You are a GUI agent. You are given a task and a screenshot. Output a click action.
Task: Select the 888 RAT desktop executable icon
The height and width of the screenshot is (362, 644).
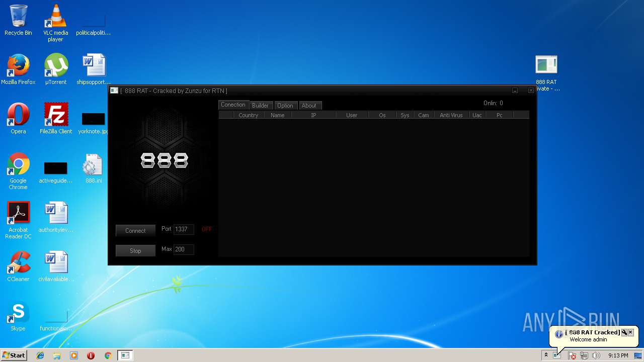[546, 73]
